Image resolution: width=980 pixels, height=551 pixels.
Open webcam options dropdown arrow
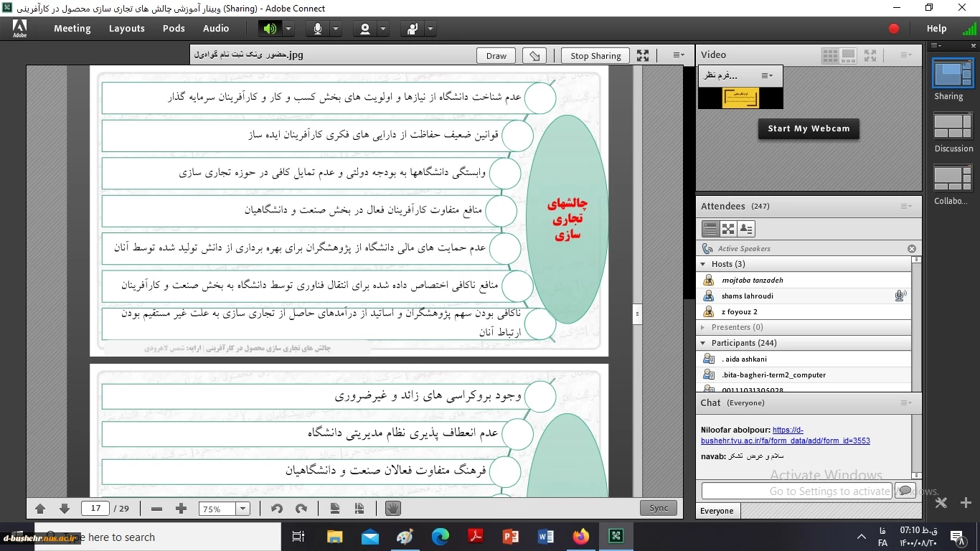point(383,29)
